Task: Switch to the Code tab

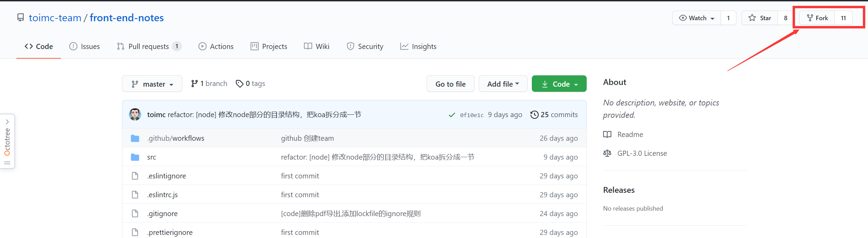Action: click(x=39, y=46)
